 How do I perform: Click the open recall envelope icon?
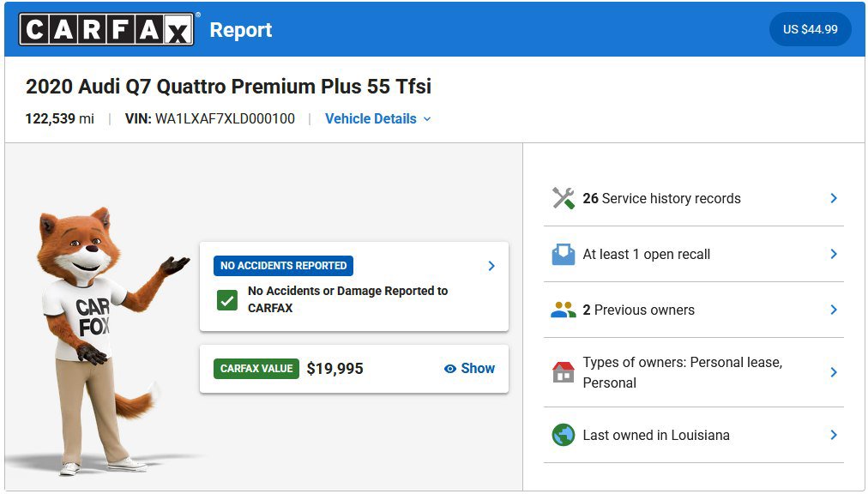click(x=563, y=254)
